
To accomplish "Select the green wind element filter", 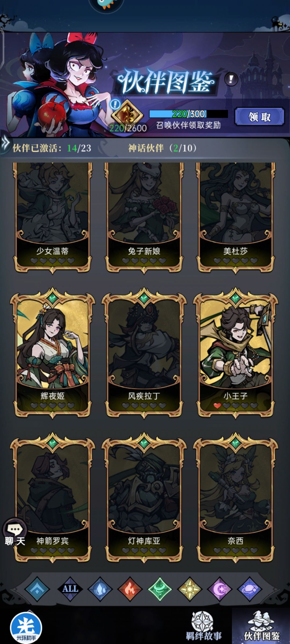I will 160,589.
